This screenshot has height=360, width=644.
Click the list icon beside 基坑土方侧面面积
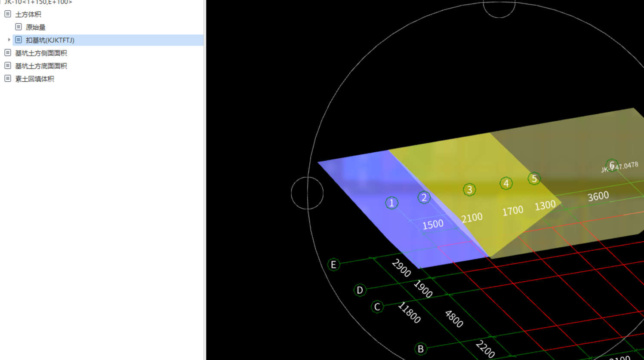point(8,52)
